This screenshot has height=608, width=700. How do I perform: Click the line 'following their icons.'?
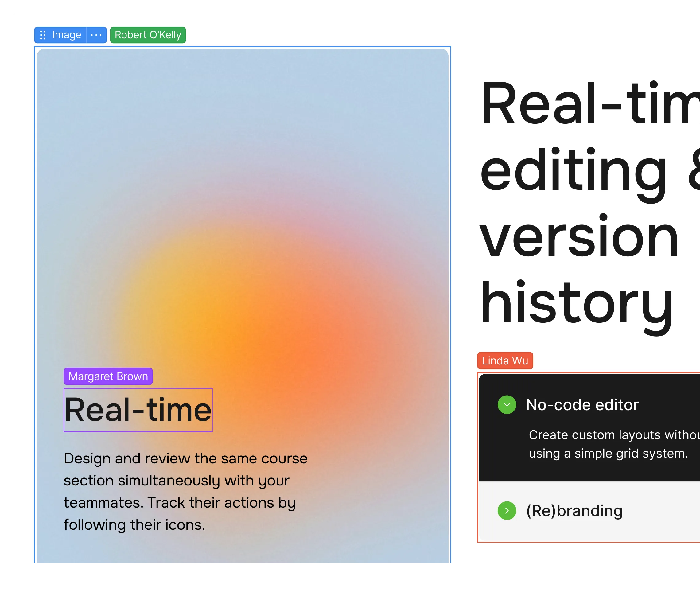point(134,524)
